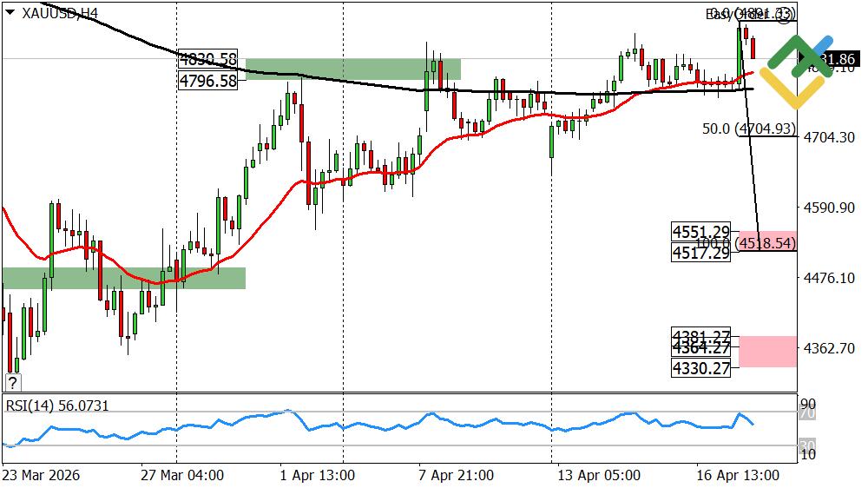Click the 4517.29 target level label
The height and width of the screenshot is (488, 868).
coord(700,252)
